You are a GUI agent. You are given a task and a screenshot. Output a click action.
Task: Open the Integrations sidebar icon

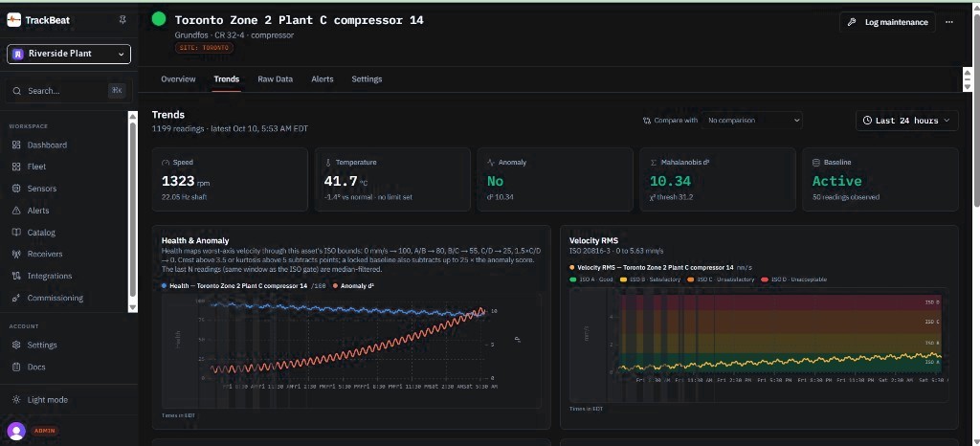pyautogui.click(x=16, y=276)
